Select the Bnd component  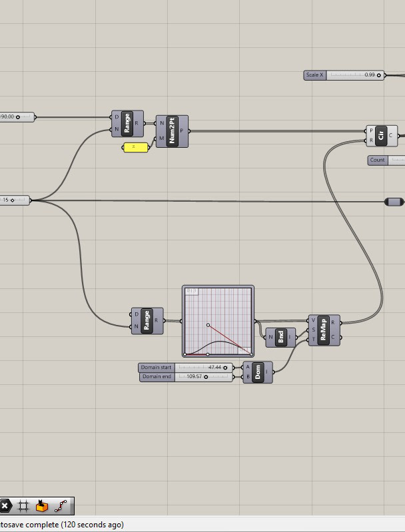pyautogui.click(x=280, y=338)
